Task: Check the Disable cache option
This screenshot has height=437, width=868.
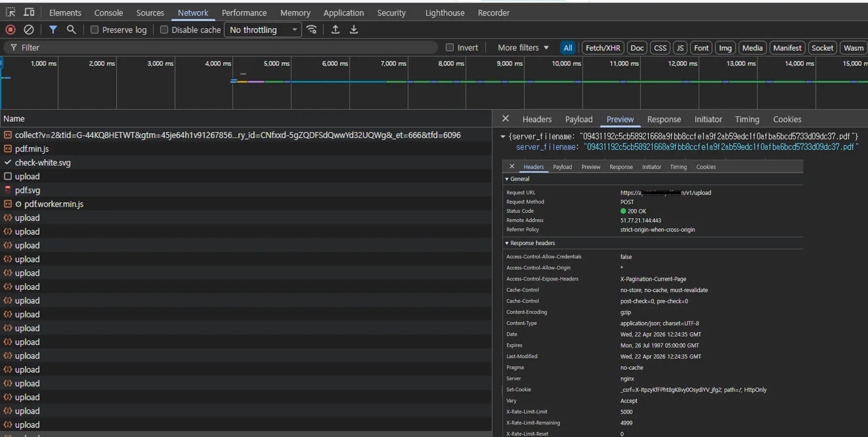Action: click(x=164, y=30)
